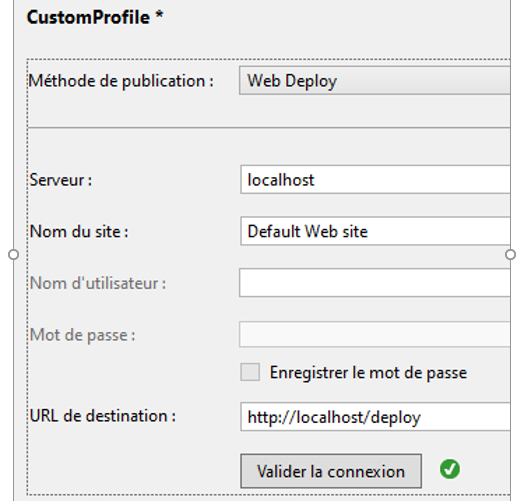Focus the URL de destination text field
This screenshot has height=501, width=518.
coord(375,417)
